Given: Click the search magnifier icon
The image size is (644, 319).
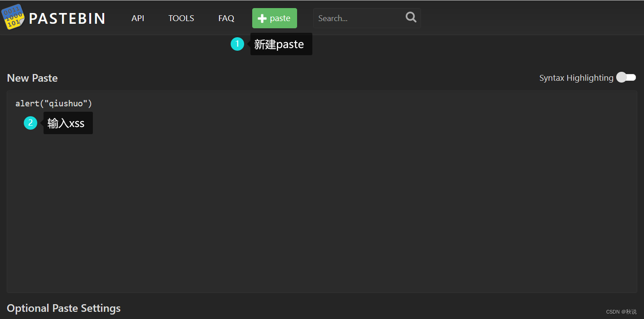Looking at the screenshot, I should point(411,17).
